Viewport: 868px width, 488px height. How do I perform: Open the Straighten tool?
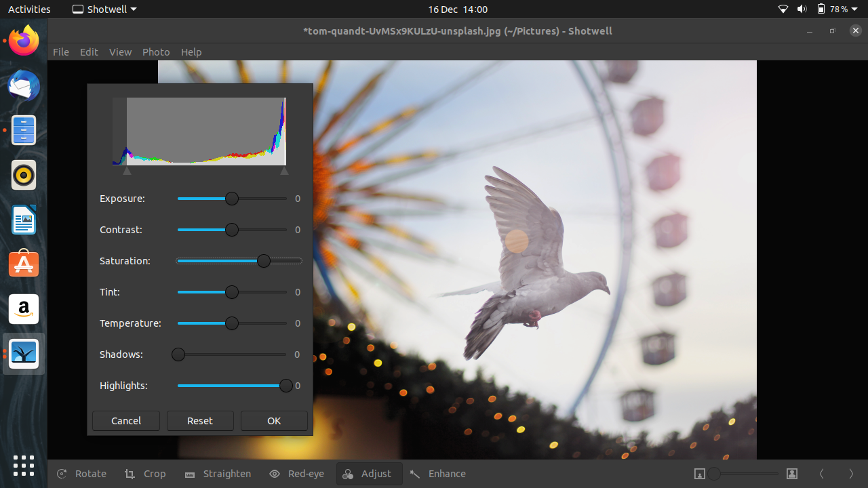218,473
